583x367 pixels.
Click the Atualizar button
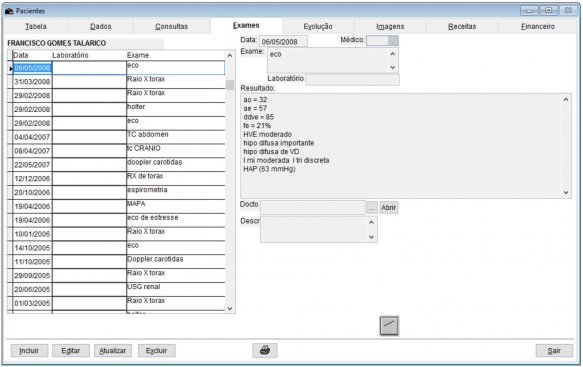click(113, 351)
